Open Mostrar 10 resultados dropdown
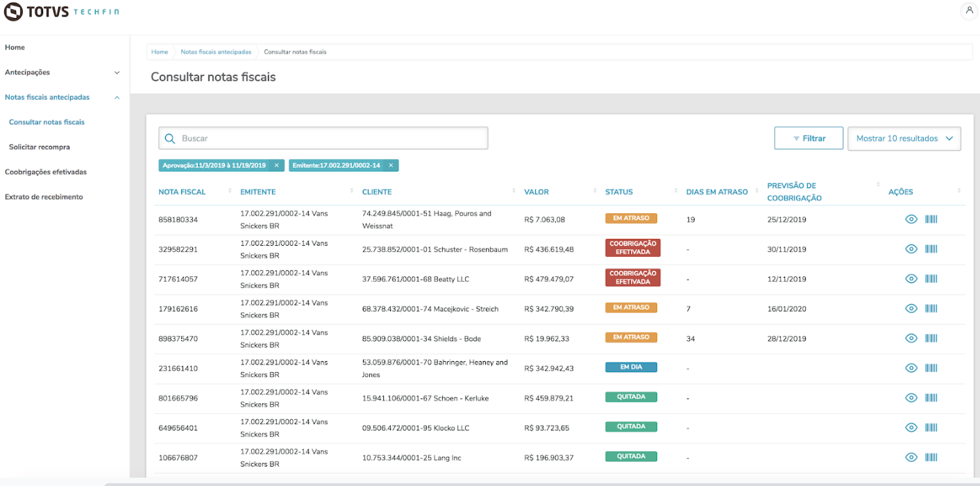This screenshot has width=980, height=486. pos(904,138)
